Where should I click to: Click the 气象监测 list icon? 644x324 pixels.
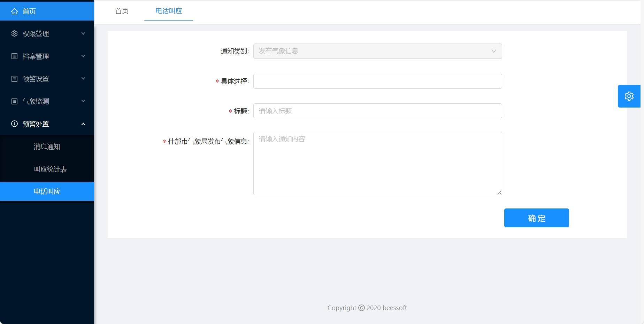click(14, 101)
